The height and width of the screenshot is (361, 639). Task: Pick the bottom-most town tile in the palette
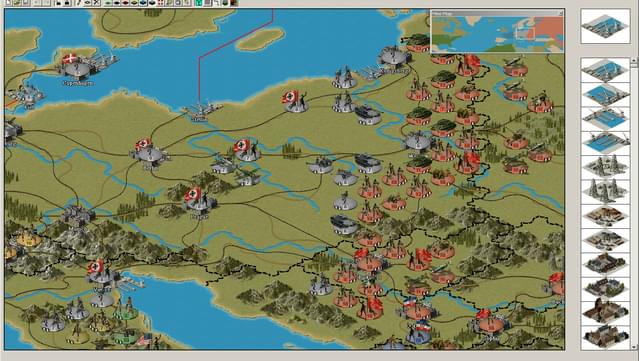(605, 337)
